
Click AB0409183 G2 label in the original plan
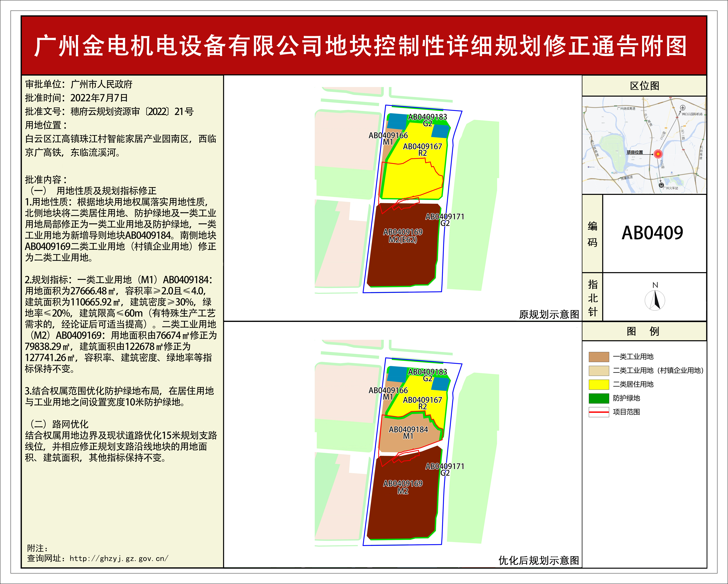[x=427, y=120]
